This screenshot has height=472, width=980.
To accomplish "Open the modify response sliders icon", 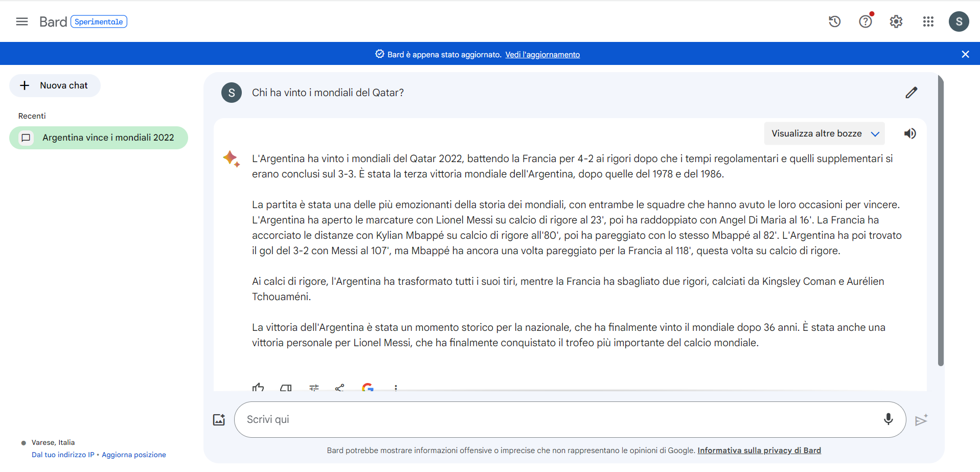I will [314, 388].
